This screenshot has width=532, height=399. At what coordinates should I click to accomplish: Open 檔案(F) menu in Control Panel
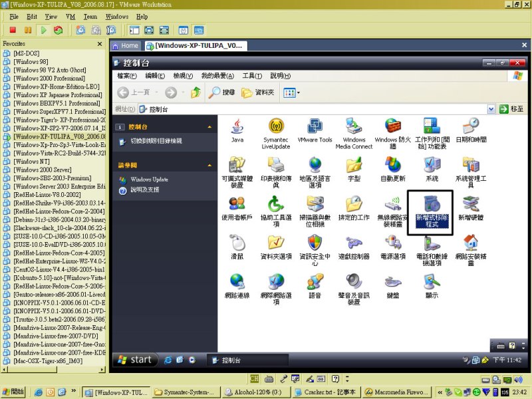coord(126,76)
